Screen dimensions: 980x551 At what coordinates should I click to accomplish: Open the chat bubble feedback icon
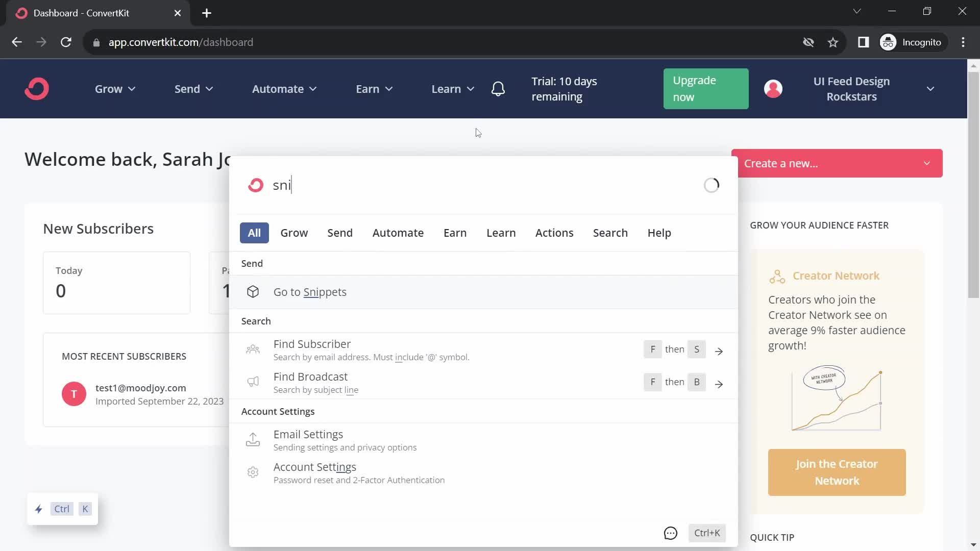(671, 533)
